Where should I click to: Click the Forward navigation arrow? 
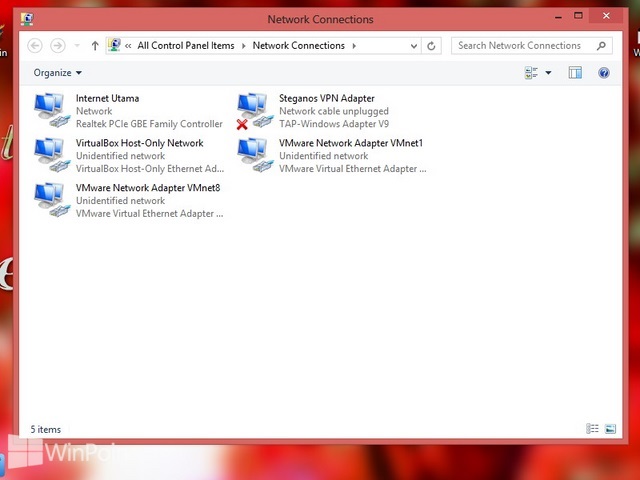(x=58, y=46)
